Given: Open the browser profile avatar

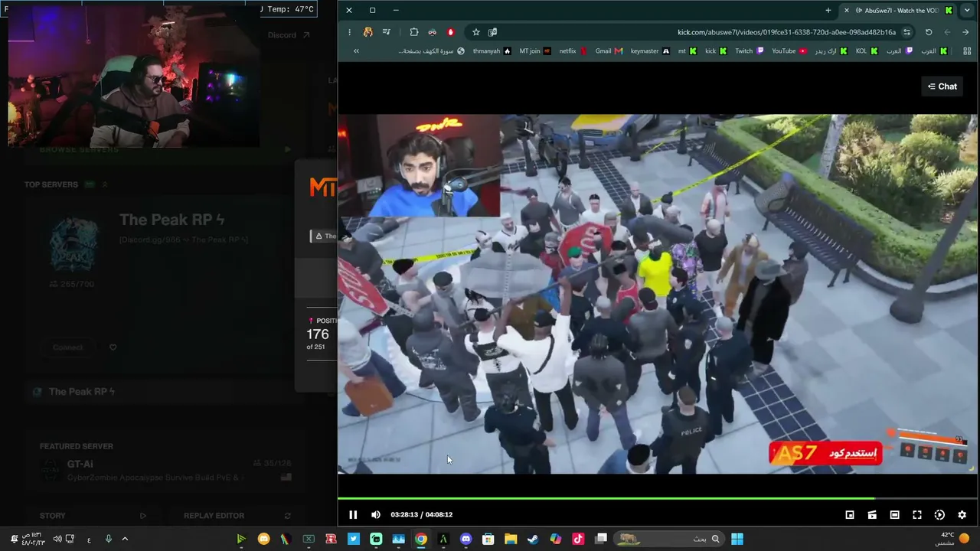Looking at the screenshot, I should (368, 32).
